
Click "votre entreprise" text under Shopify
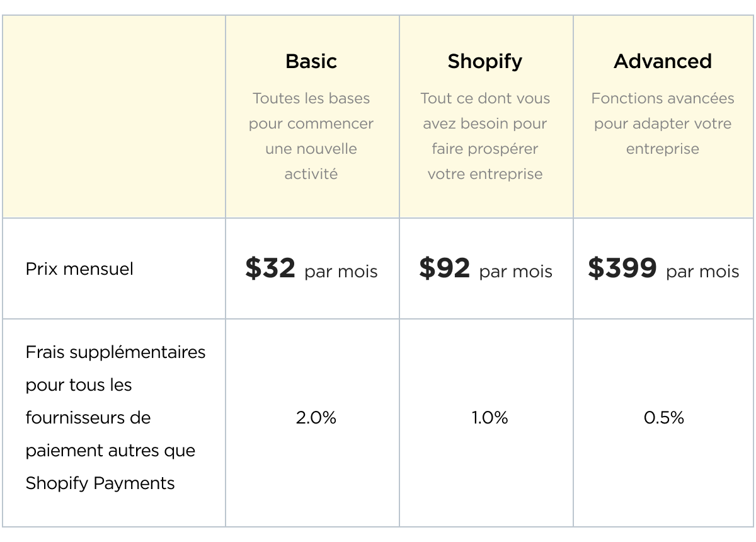pyautogui.click(x=485, y=174)
